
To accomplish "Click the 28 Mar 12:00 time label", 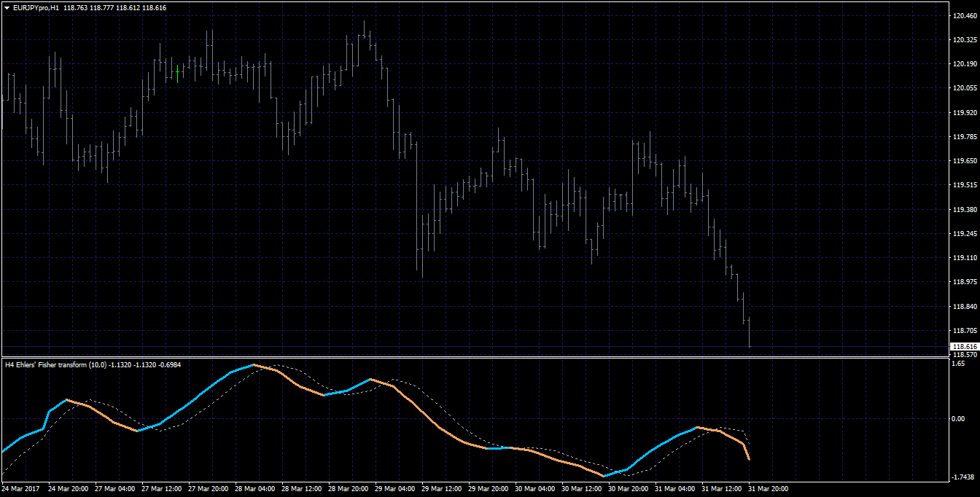I will [302, 489].
